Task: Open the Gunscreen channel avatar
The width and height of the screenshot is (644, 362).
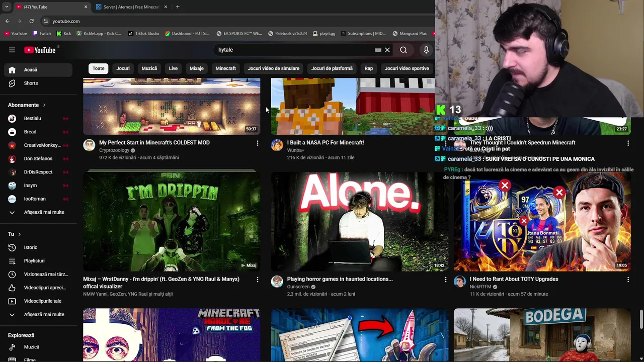Action: click(277, 282)
